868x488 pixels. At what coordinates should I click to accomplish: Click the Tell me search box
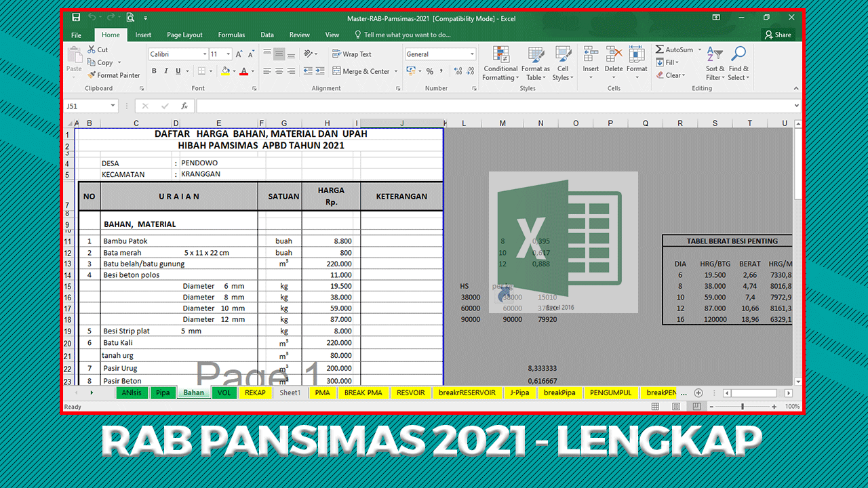click(x=407, y=35)
